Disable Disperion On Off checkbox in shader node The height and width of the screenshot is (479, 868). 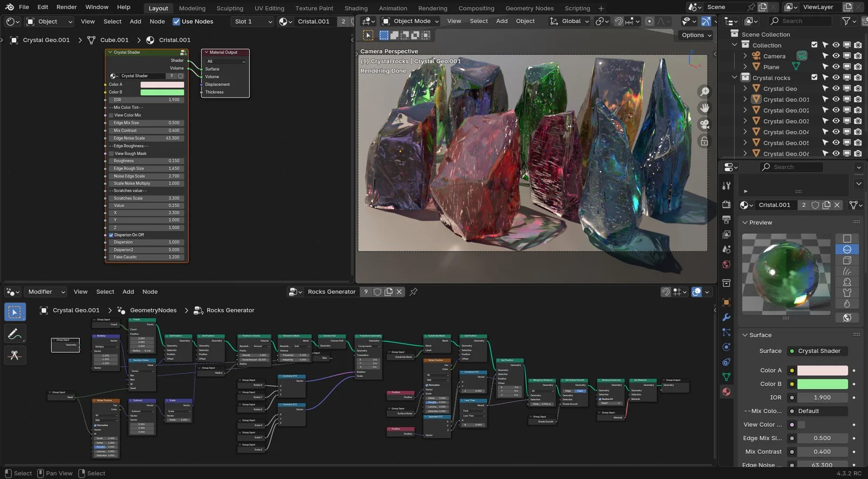pyautogui.click(x=111, y=235)
